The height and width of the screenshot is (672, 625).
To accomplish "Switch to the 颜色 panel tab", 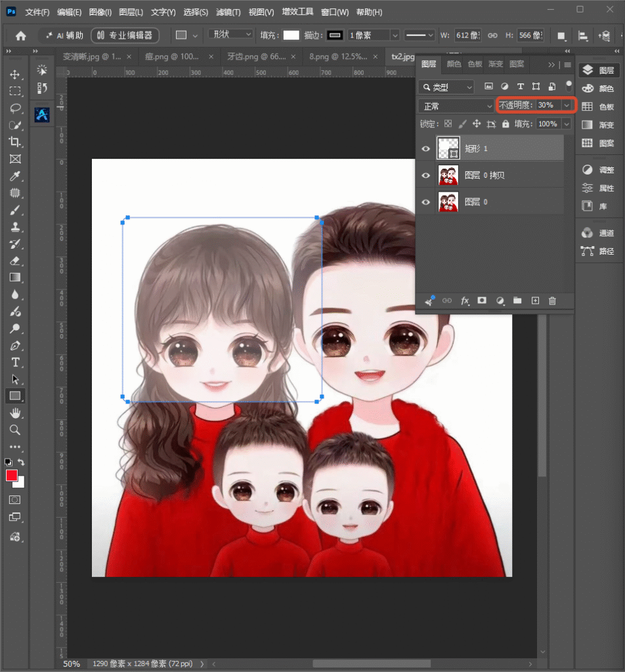I will coord(454,64).
